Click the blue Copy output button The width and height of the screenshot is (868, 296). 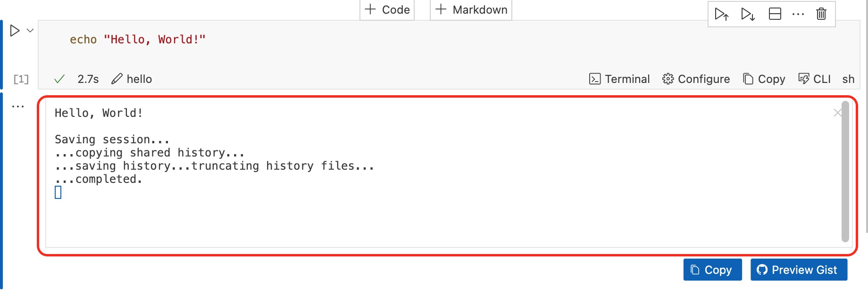point(712,270)
